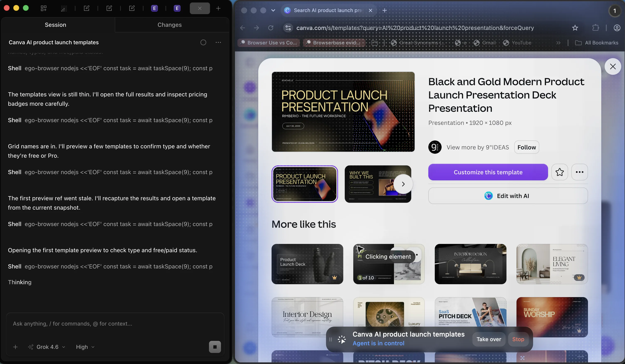Click the session status circle icon
The image size is (625, 364).
(203, 42)
